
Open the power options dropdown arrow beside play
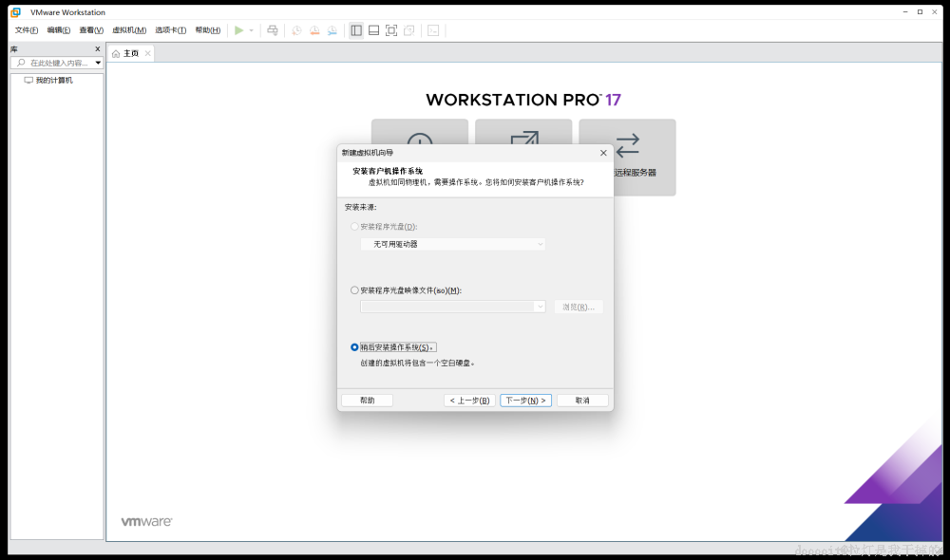click(x=252, y=30)
